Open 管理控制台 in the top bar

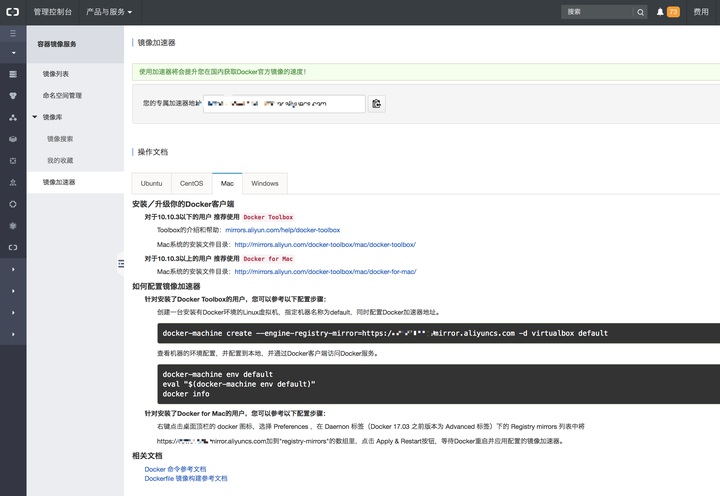[x=52, y=12]
